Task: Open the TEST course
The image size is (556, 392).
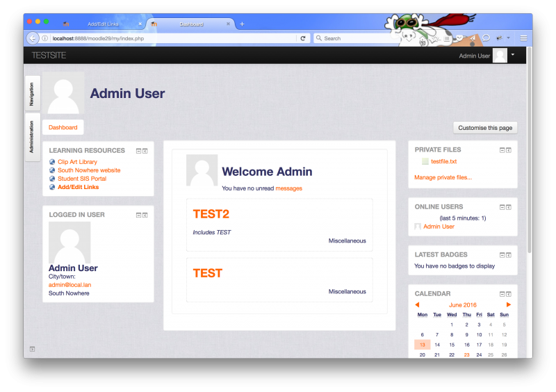Action: (x=207, y=273)
